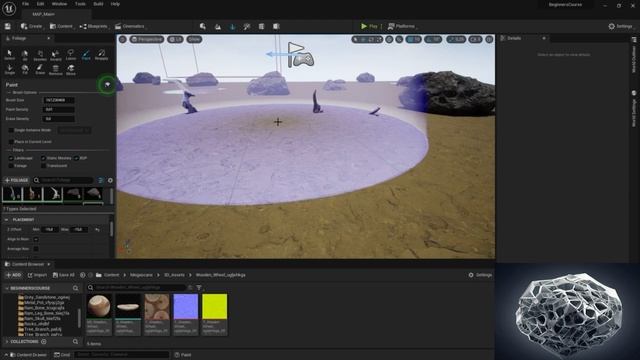
Task: Click Import in content browser
Action: [37, 275]
